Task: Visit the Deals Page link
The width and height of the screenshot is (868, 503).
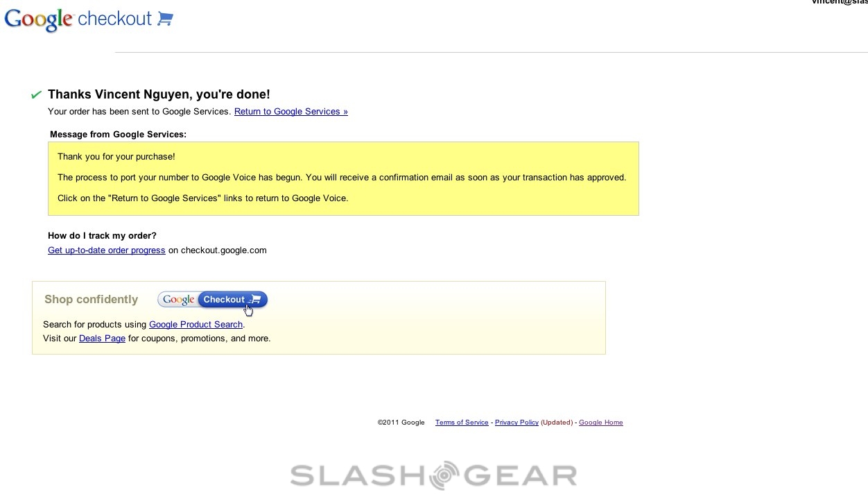Action: [x=102, y=339]
